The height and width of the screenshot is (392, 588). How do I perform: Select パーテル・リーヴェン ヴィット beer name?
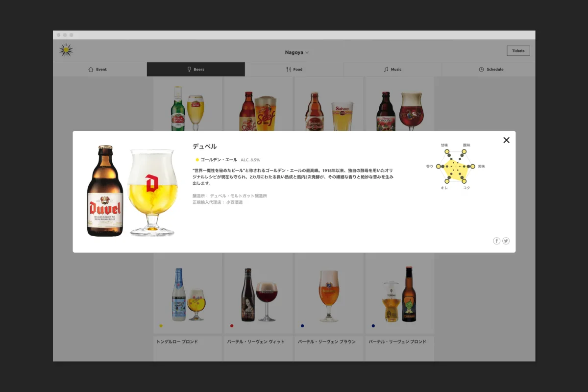pyautogui.click(x=255, y=342)
